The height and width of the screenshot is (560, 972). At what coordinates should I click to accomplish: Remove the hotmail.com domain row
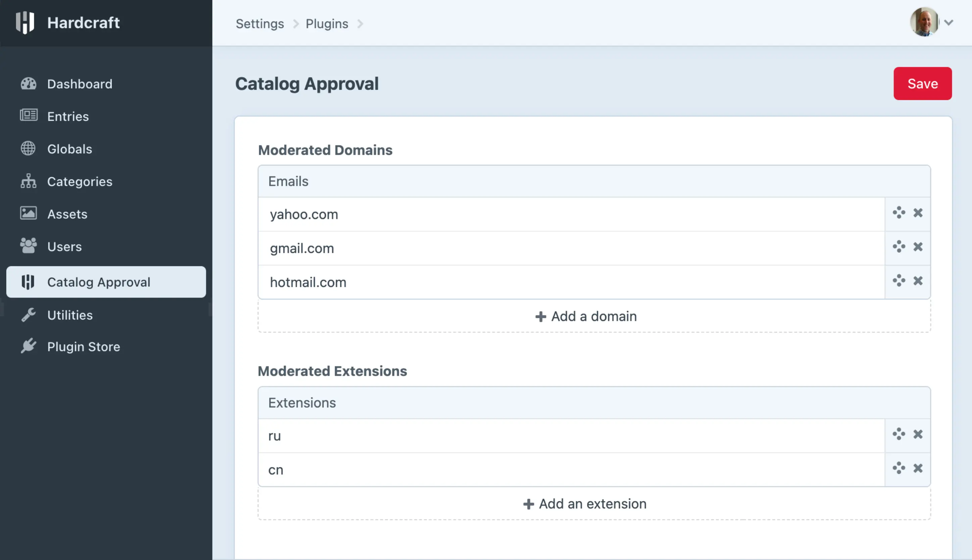918,281
